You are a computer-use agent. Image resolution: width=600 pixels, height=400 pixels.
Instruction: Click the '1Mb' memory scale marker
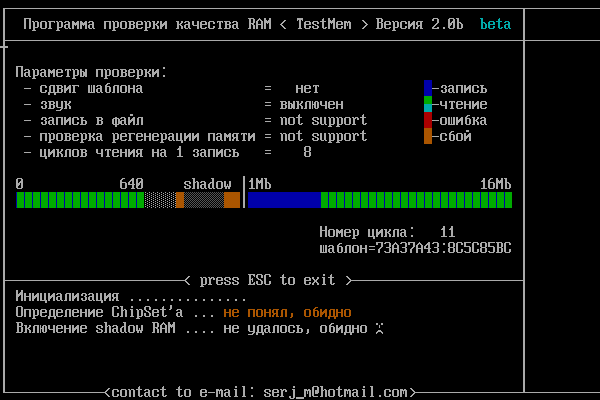tap(259, 184)
